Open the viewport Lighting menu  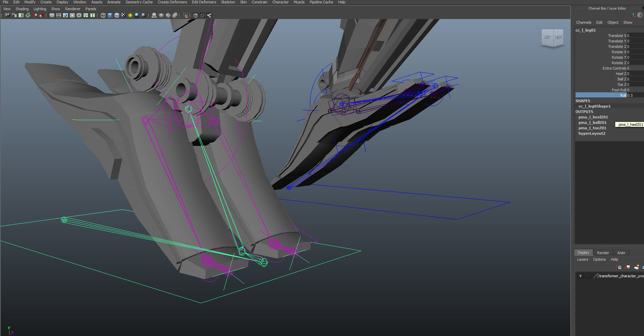pos(40,9)
